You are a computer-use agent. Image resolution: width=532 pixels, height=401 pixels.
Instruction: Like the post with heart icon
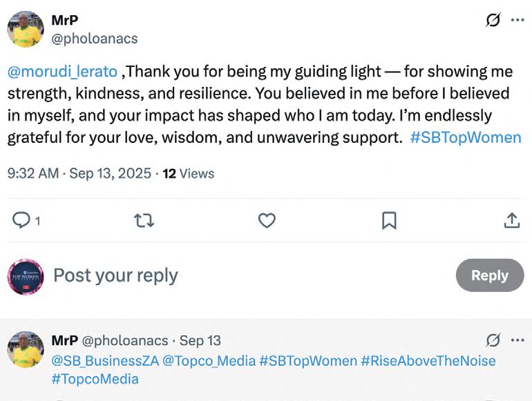[x=267, y=220]
